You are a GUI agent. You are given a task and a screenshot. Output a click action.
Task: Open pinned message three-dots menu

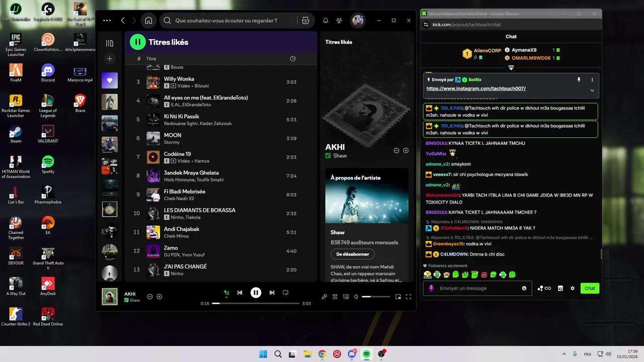(592, 79)
